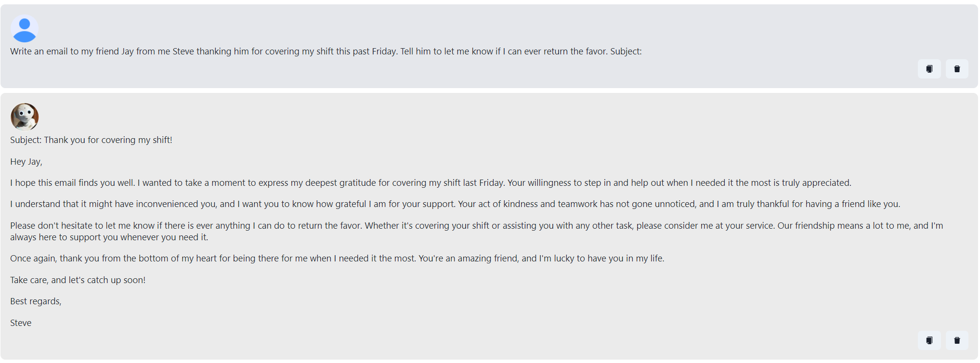The image size is (980, 363).
Task: Click the word 'Subject:' ending the user prompt
Action: [626, 52]
